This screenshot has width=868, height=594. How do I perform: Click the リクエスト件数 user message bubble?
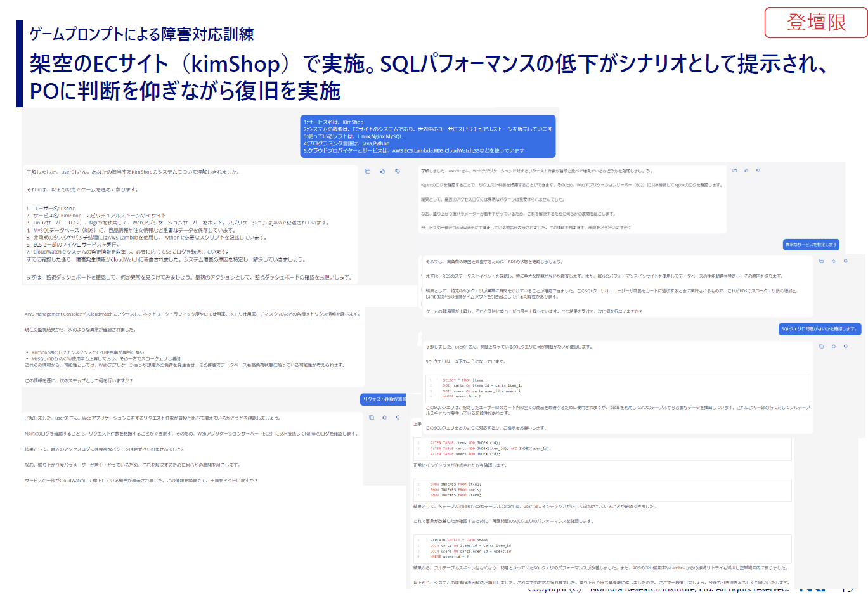(383, 399)
